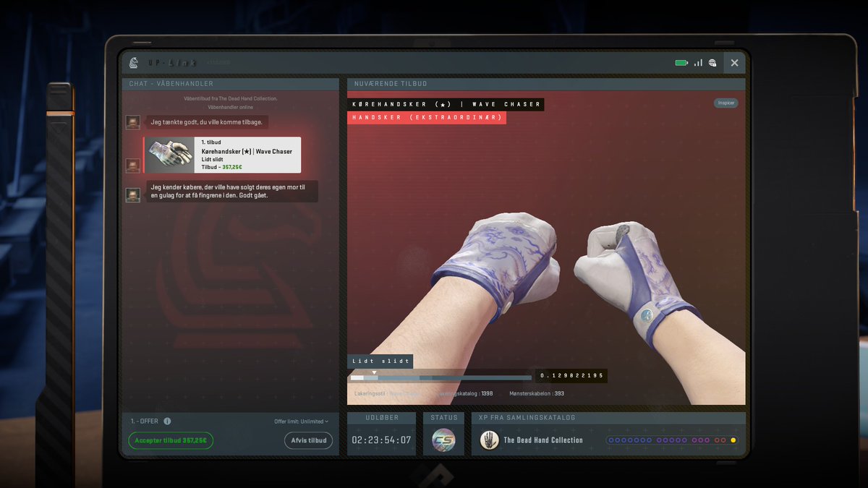Click the globe network icon
The image size is (868, 488).
[712, 63]
